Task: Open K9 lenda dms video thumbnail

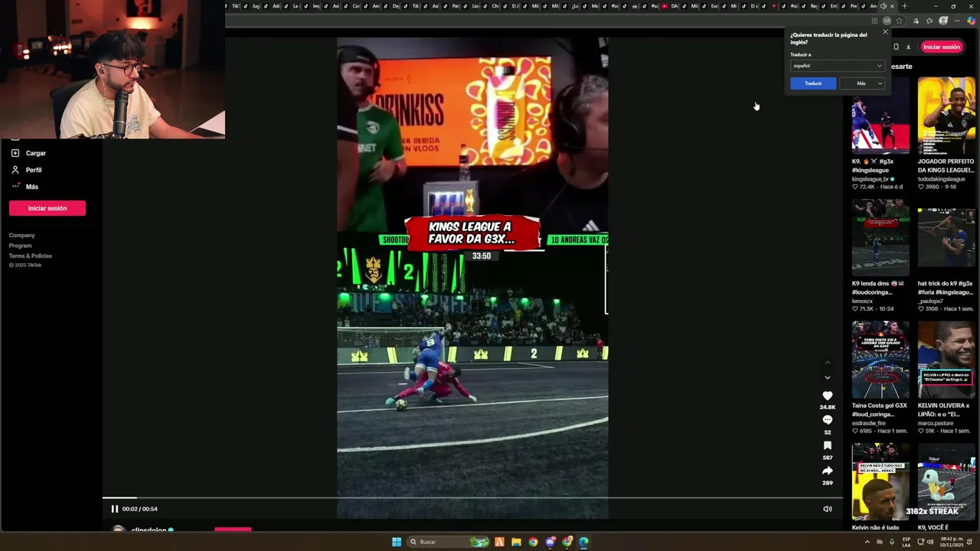Action: (x=880, y=237)
